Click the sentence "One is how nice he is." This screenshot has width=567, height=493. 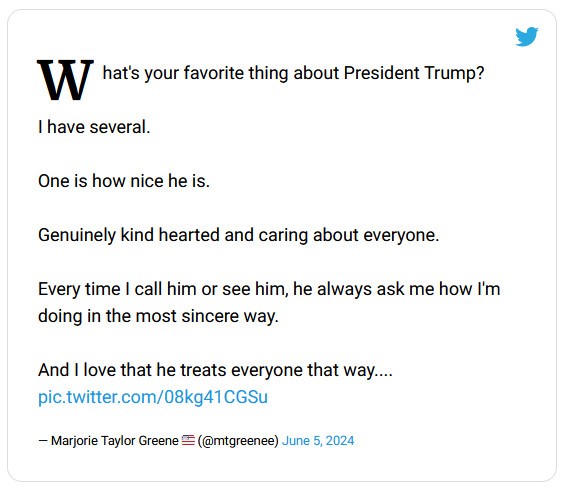(124, 181)
